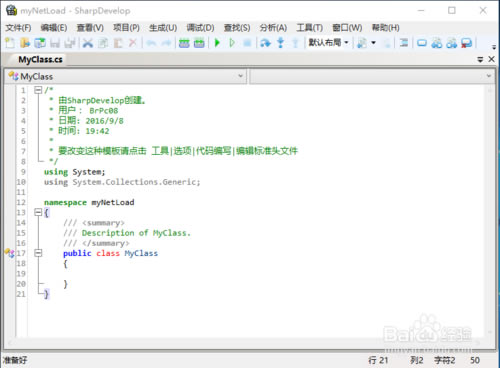Click the Cut scissors icon

tap(88, 43)
